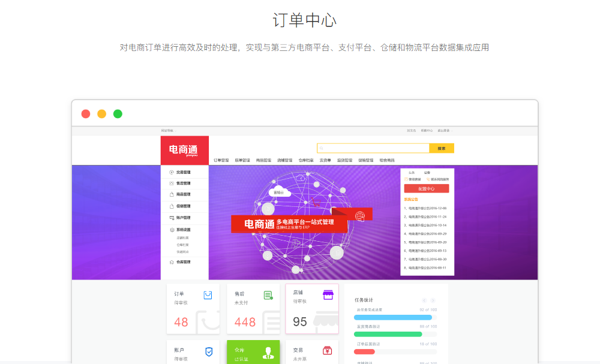Image resolution: width=600 pixels, height=364 pixels.
Task: Click the 仓库 white person icon
Action: [268, 353]
